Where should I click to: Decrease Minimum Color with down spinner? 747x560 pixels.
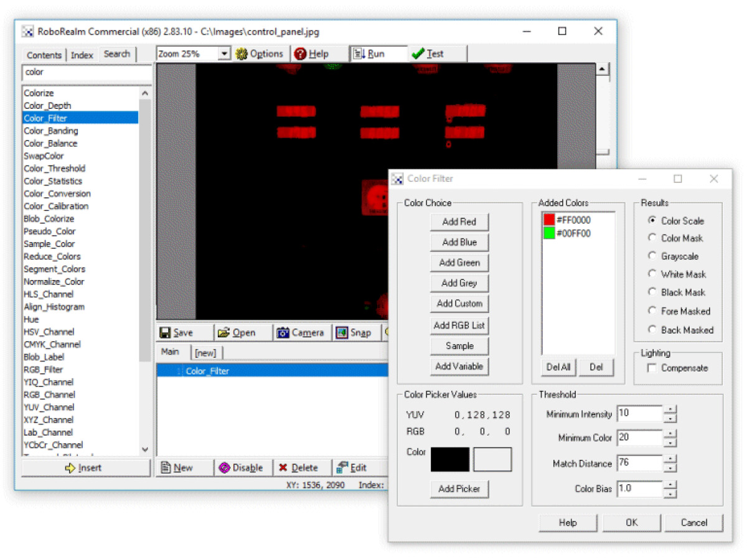click(x=670, y=443)
